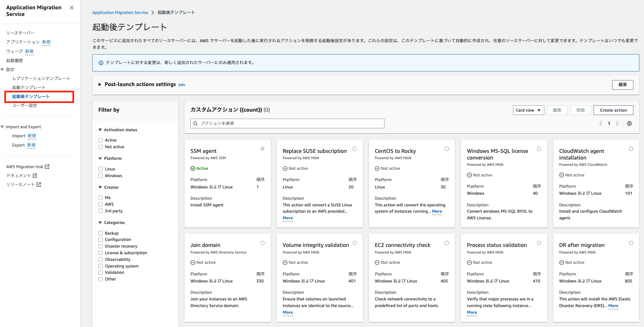Image resolution: width=644 pixels, height=327 pixels.
Task: Select the CentOS to Rocky action card
Action: tap(447, 149)
